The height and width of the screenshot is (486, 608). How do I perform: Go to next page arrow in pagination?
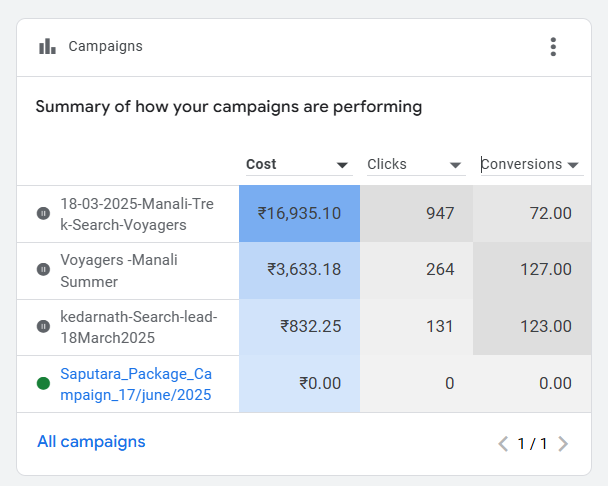[x=563, y=443]
